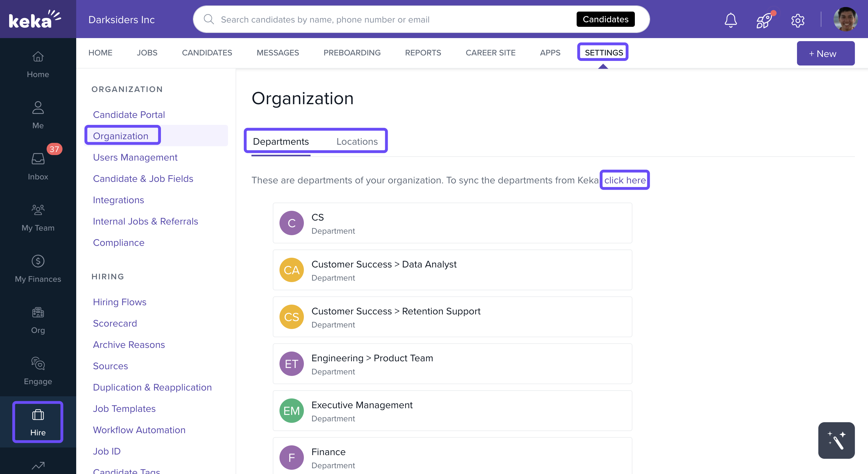
Task: Click the + New button
Action: click(x=825, y=54)
